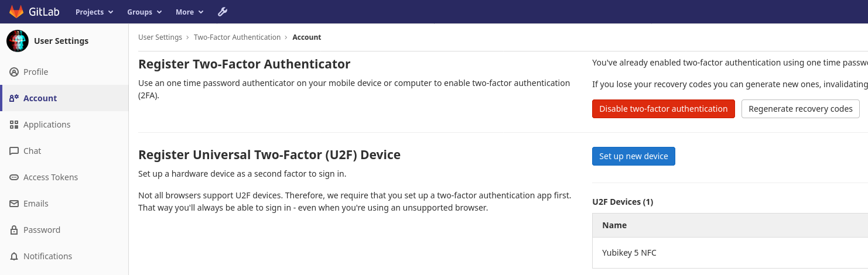The width and height of the screenshot is (868, 275).
Task: Open User Settings breadcrumb link
Action: click(x=160, y=37)
